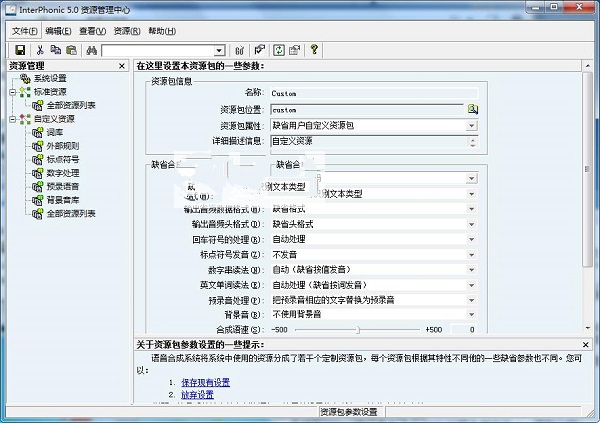This screenshot has height=423, width=600.
Task: Open the 预录音处理 dropdown
Action: coord(471,300)
